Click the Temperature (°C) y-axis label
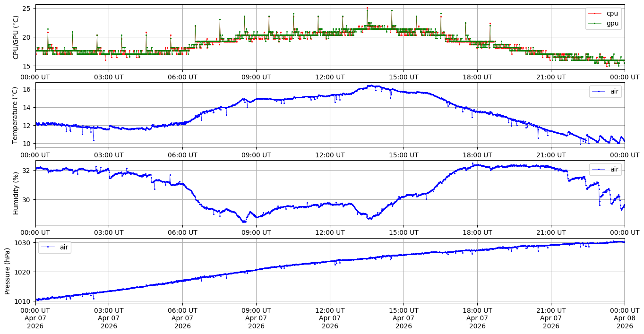The height and width of the screenshot is (334, 644). [x=16, y=115]
